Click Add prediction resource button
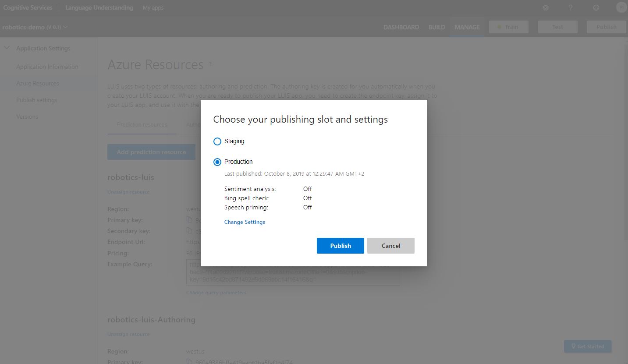The image size is (628, 364). tap(151, 152)
